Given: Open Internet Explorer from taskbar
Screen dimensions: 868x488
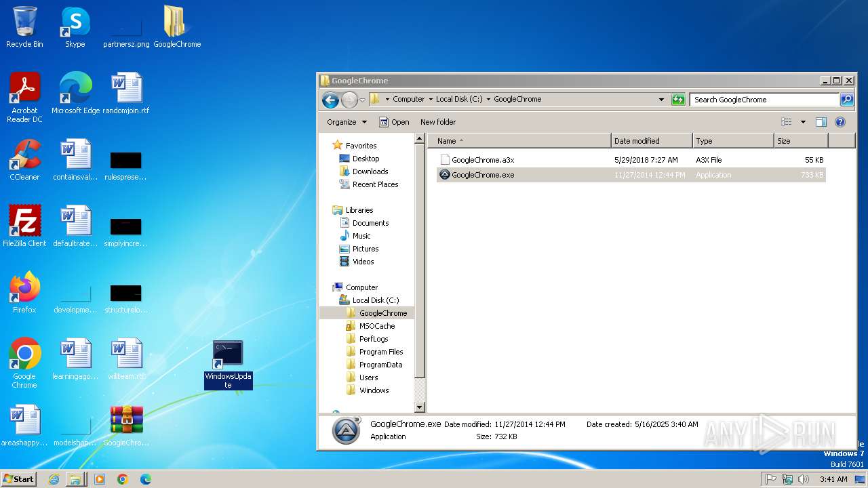Looking at the screenshot, I should pos(54,479).
